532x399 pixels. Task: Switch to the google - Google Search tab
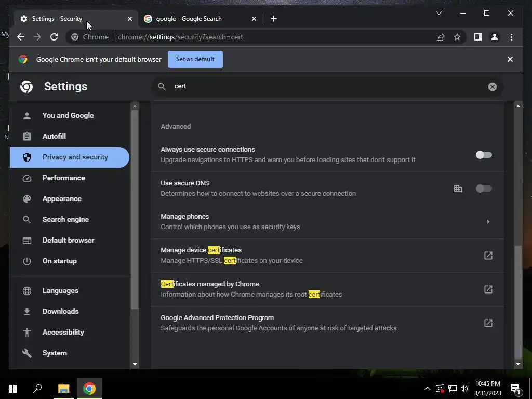click(x=200, y=19)
